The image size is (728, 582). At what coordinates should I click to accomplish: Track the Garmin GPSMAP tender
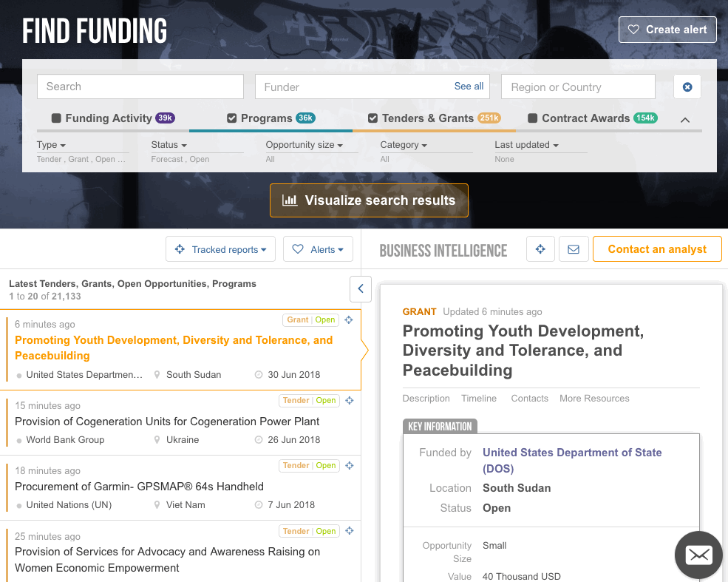click(x=350, y=465)
